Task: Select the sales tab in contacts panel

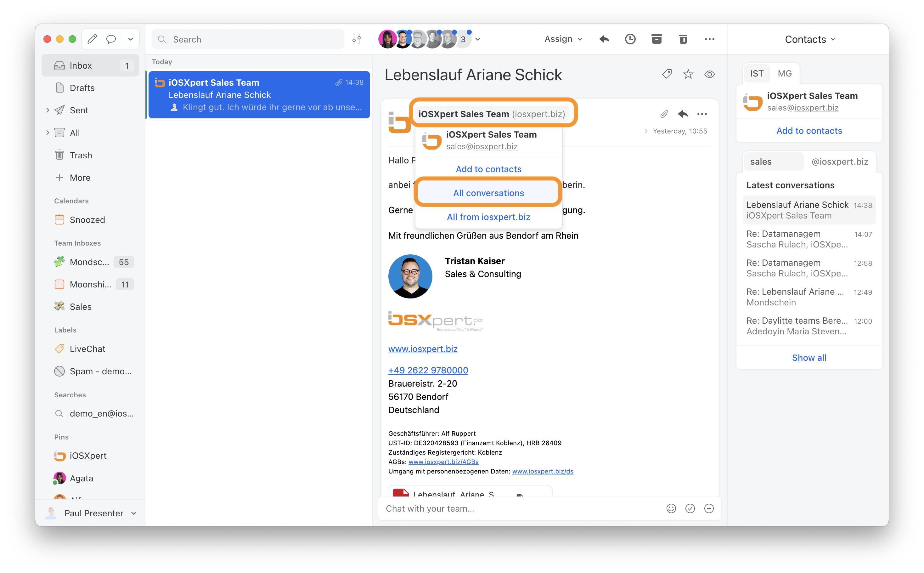Action: click(773, 162)
